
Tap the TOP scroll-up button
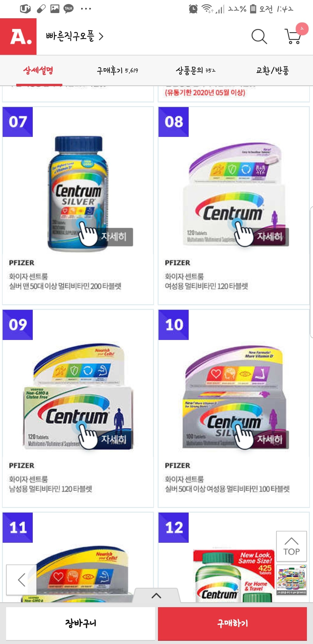pyautogui.click(x=292, y=546)
